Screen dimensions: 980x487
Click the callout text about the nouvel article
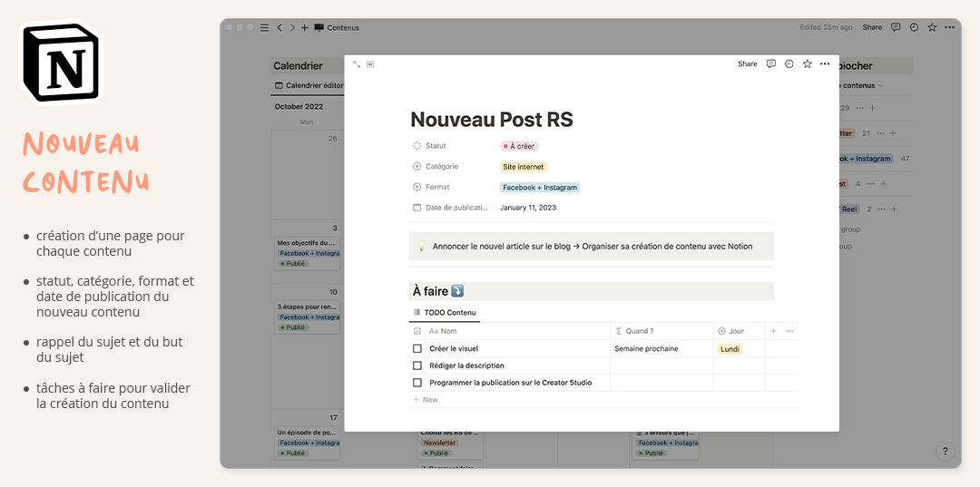[593, 246]
